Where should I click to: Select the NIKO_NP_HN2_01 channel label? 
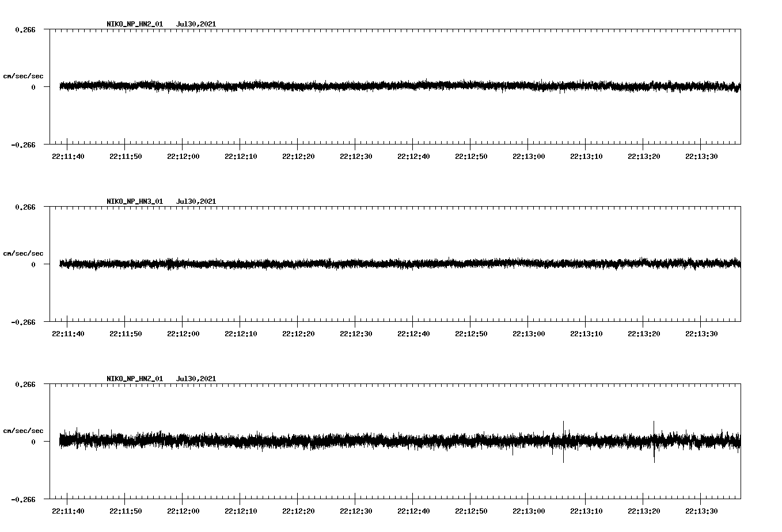point(134,24)
